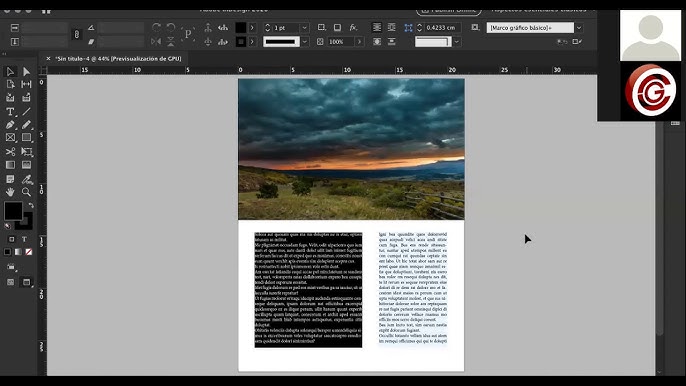
Task: Toggle the Preview screen mode button
Action: [x=26, y=282]
